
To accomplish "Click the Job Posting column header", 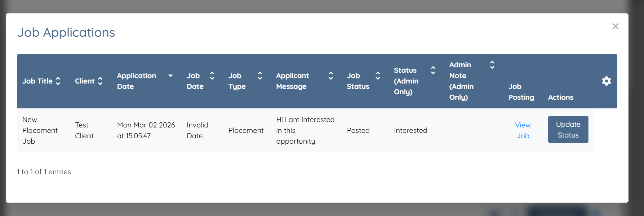I will point(521,92).
